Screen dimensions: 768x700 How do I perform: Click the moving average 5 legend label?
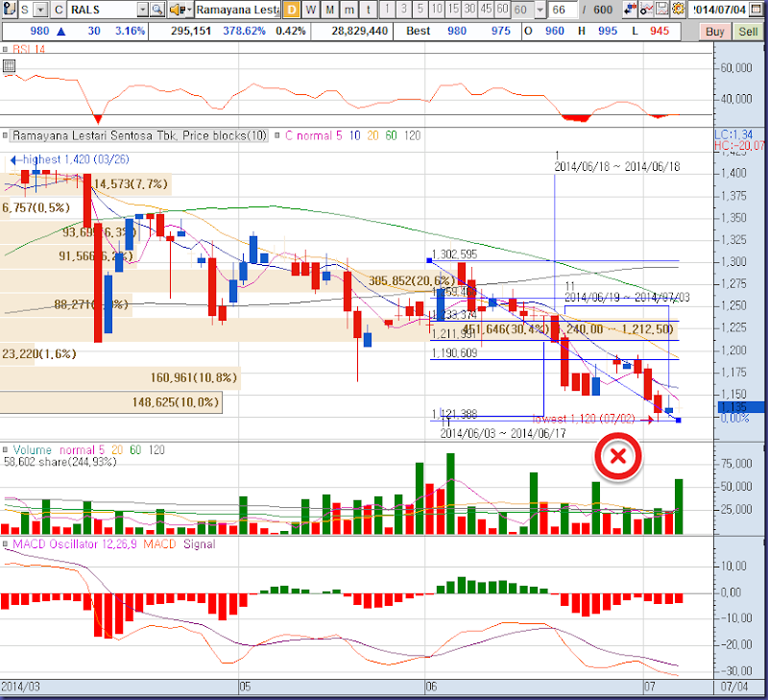(339, 135)
